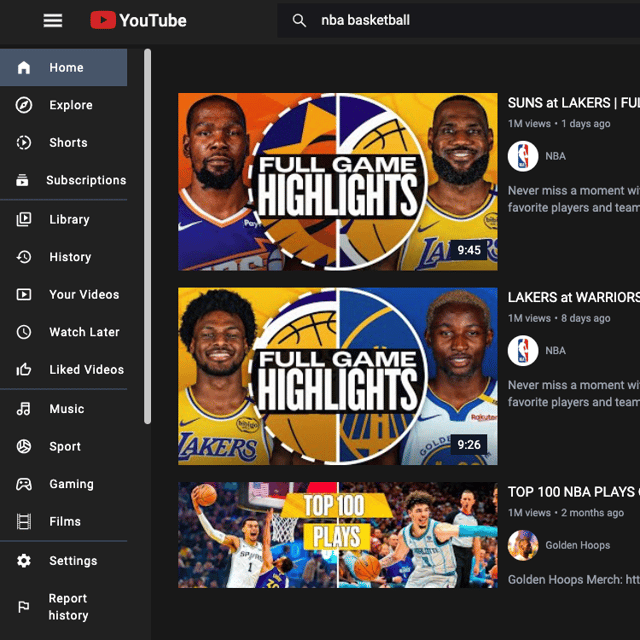Click the sidebar vertical scrollbar
The width and height of the screenshot is (640, 640).
coord(148,235)
